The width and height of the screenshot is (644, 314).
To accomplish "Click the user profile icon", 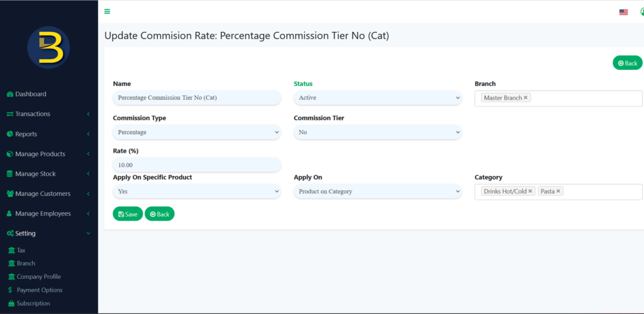I will pyautogui.click(x=641, y=12).
